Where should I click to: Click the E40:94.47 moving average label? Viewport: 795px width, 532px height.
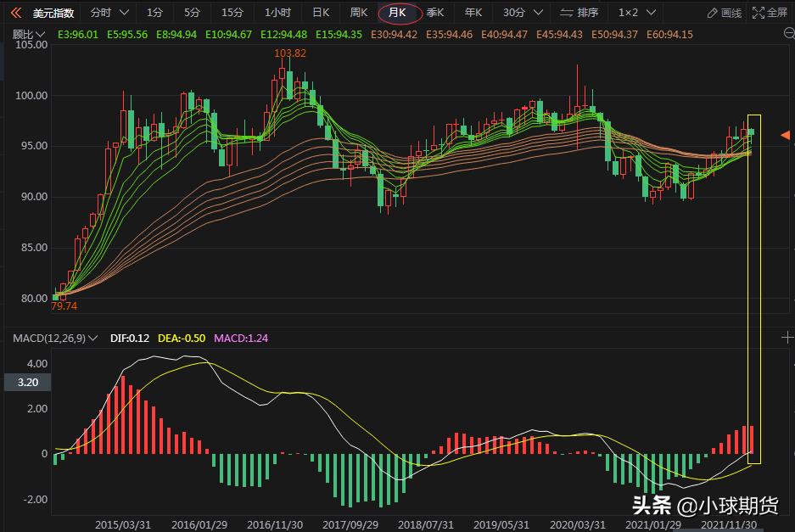coord(505,35)
